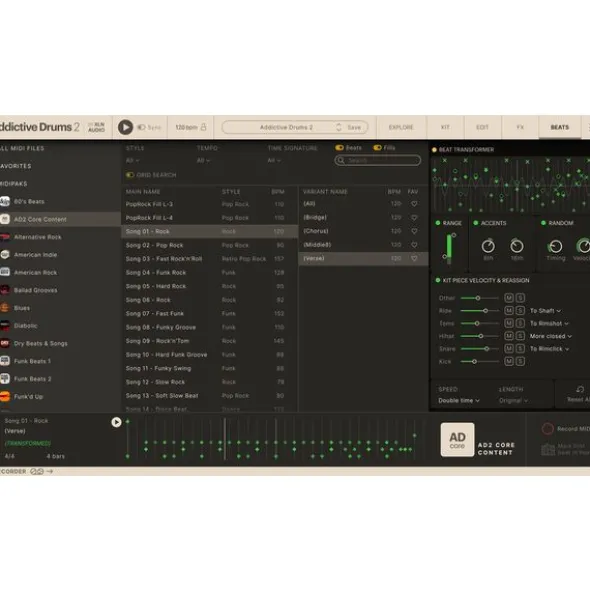Click the Ride velocity slider
The image size is (590, 591).
point(480,311)
